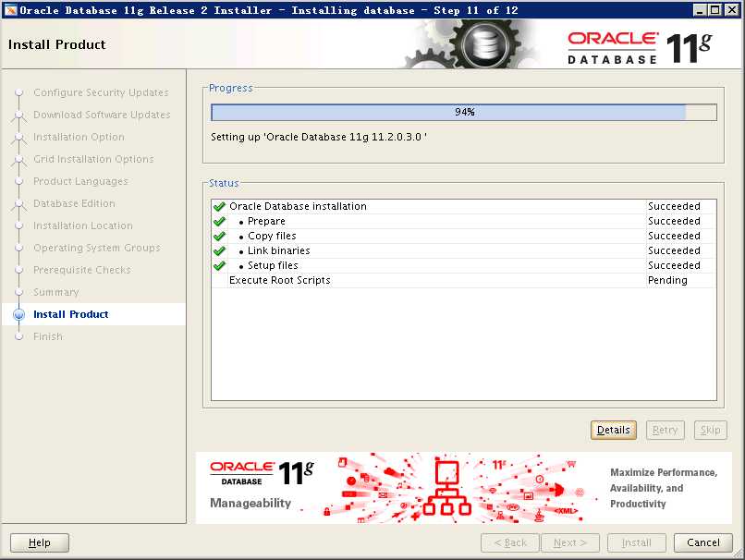Click green checkmark next to Copy files

[x=219, y=236]
